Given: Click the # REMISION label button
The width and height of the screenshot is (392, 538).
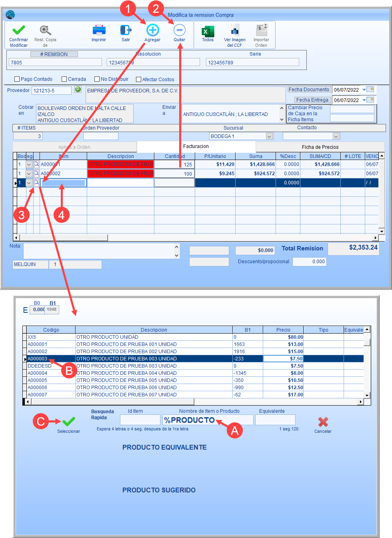Looking at the screenshot, I should [x=54, y=54].
